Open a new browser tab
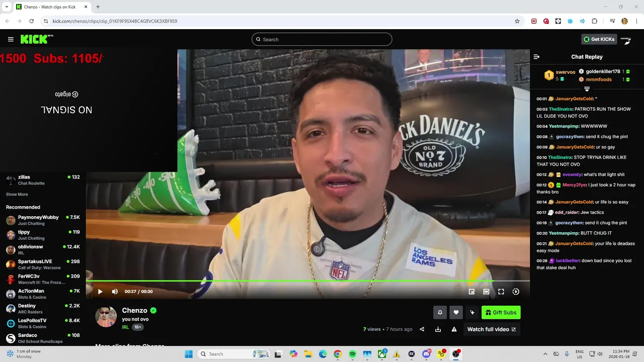 point(98,7)
